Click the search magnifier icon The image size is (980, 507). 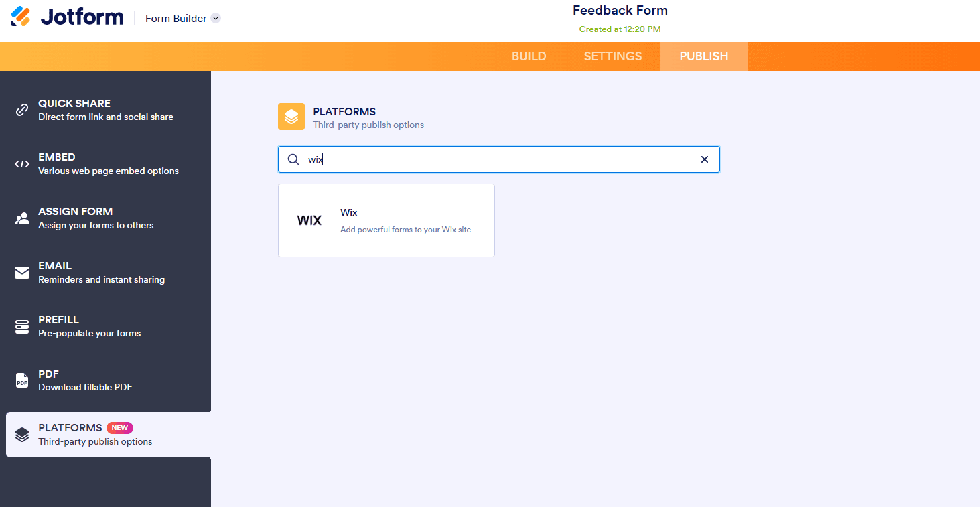[x=293, y=159]
